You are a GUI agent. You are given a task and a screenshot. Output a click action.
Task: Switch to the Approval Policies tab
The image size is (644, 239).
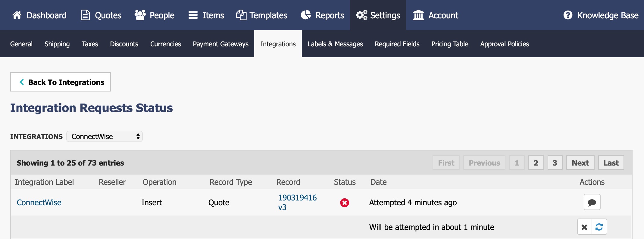pyautogui.click(x=505, y=44)
